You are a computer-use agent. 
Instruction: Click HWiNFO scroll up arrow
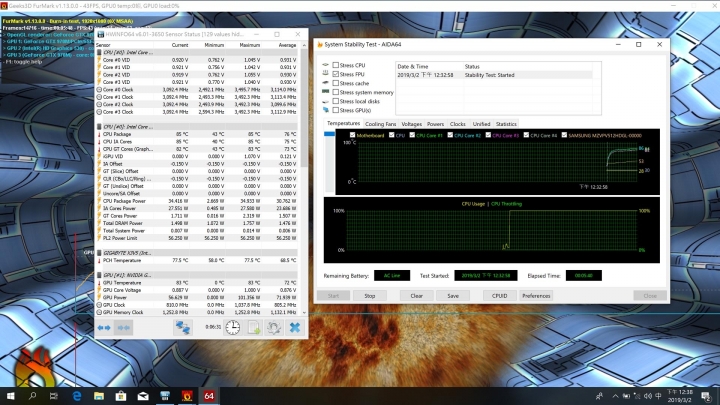tap(304, 45)
